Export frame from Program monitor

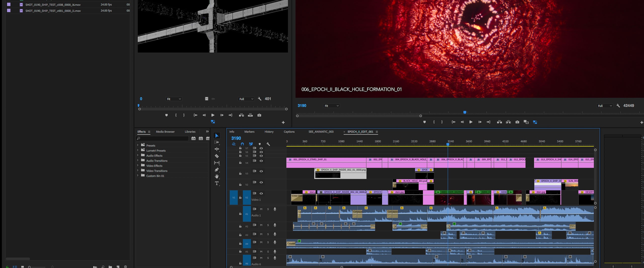(517, 122)
